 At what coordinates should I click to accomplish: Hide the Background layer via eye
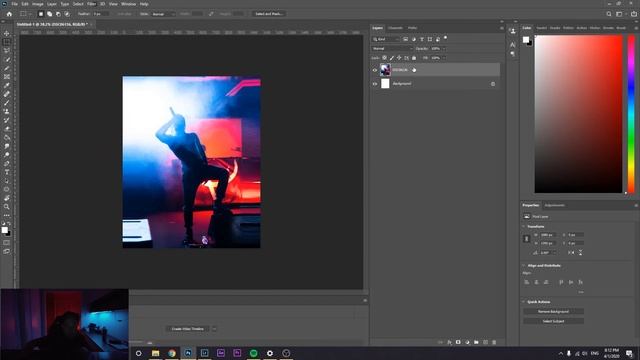375,84
